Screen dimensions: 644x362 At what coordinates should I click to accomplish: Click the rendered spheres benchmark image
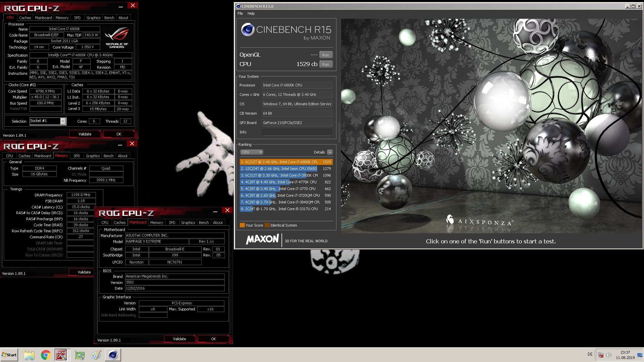(x=492, y=126)
